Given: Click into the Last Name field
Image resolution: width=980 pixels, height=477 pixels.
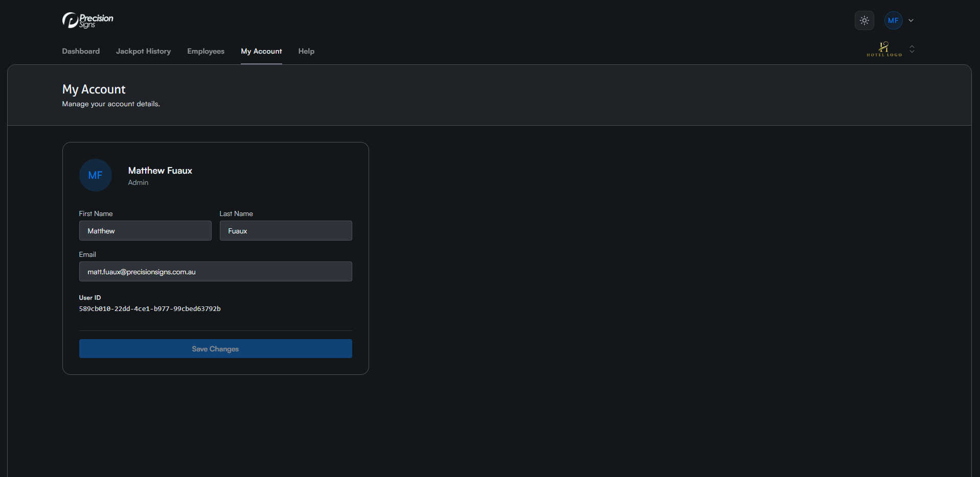Looking at the screenshot, I should [286, 231].
